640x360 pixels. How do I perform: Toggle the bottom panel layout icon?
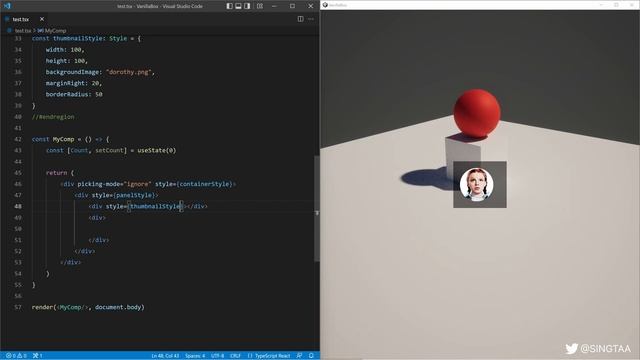point(238,6)
